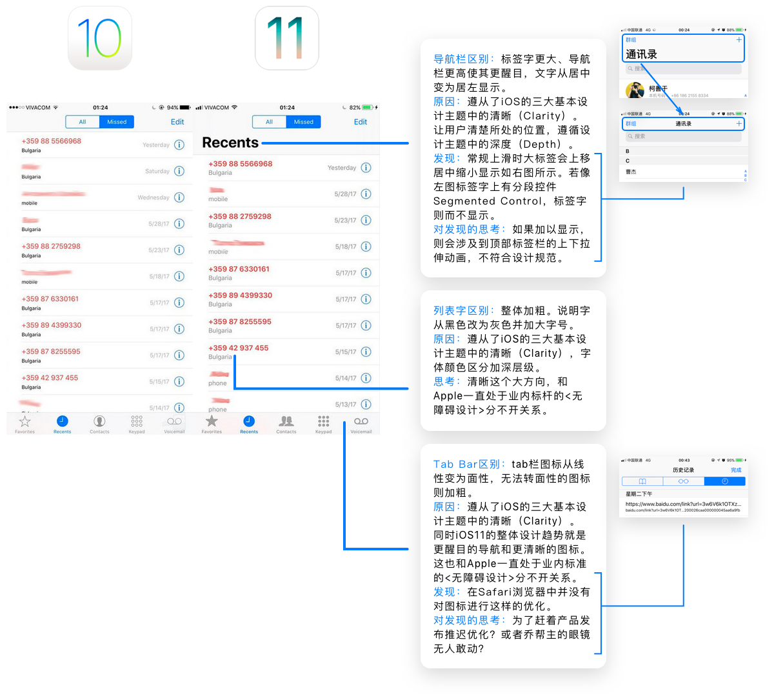Open info for iOS 11 5/23/17 call
The image size is (774, 700).
coord(366,220)
